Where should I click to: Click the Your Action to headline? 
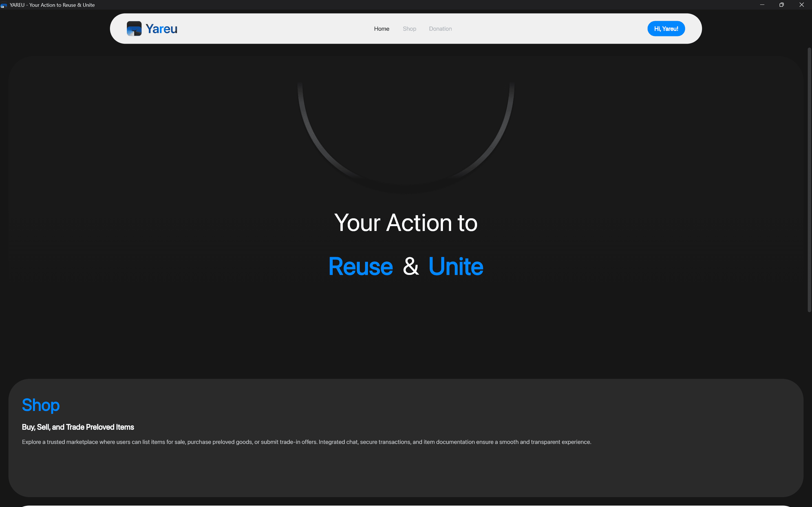pyautogui.click(x=406, y=223)
